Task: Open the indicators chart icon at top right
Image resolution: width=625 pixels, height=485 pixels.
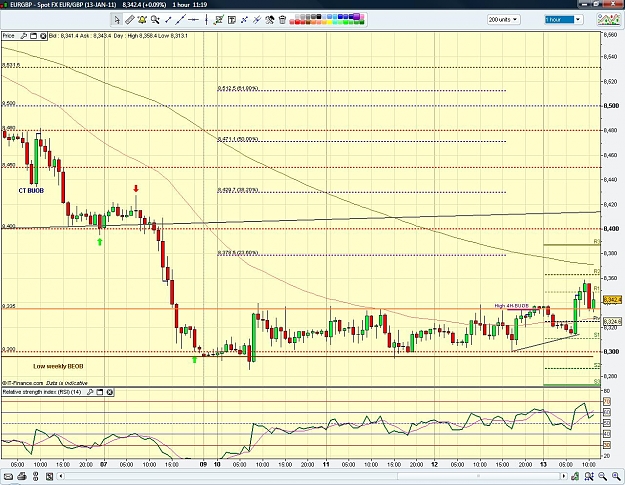Action: [x=608, y=19]
